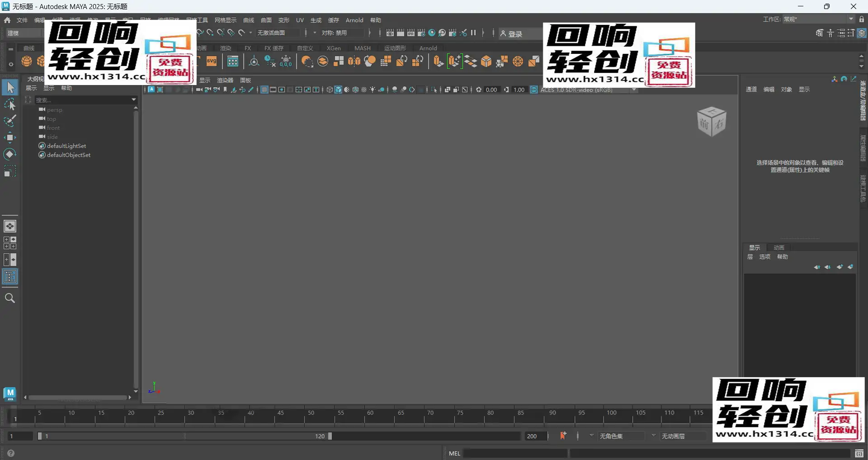Choose the Paint selection tool

tap(10, 121)
